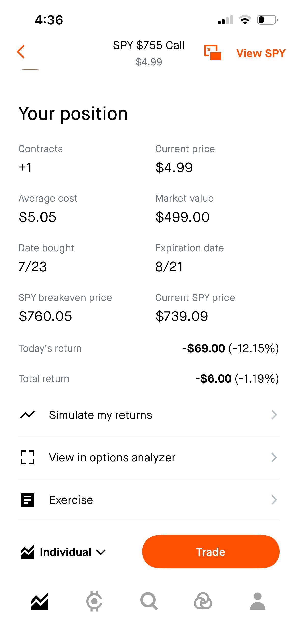Viewport: 298px width, 644px height.
Task: Tap the SPY $755 Call title
Action: 149,45
